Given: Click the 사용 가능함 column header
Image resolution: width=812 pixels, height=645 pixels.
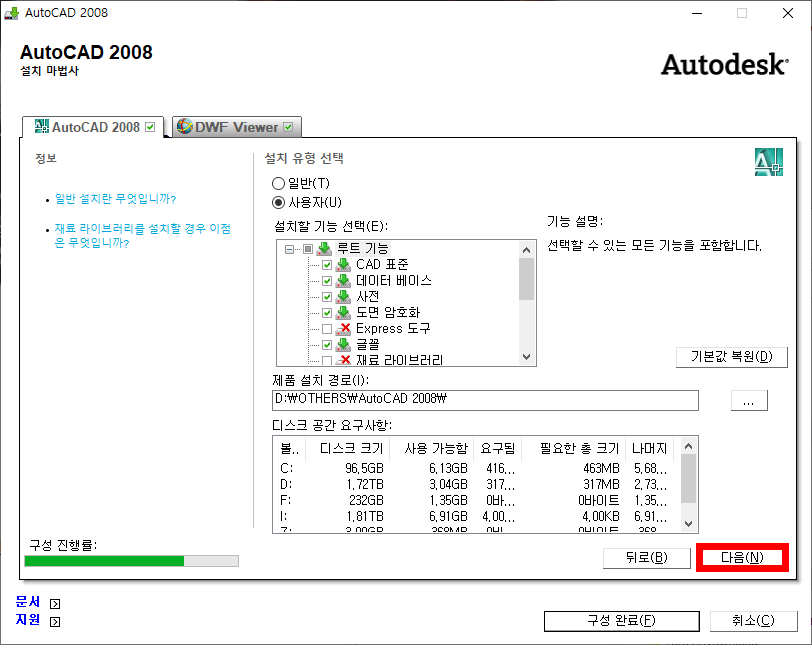Looking at the screenshot, I should (431, 448).
